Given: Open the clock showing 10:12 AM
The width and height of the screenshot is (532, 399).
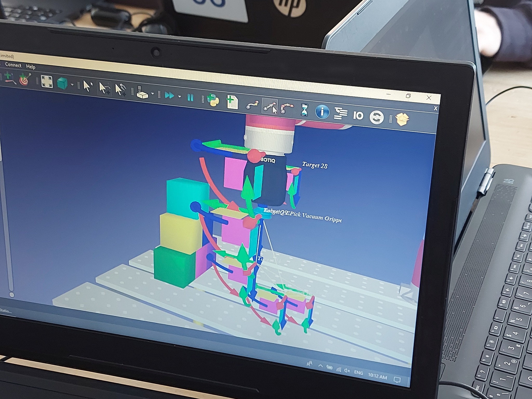Looking at the screenshot, I should pos(377,376).
